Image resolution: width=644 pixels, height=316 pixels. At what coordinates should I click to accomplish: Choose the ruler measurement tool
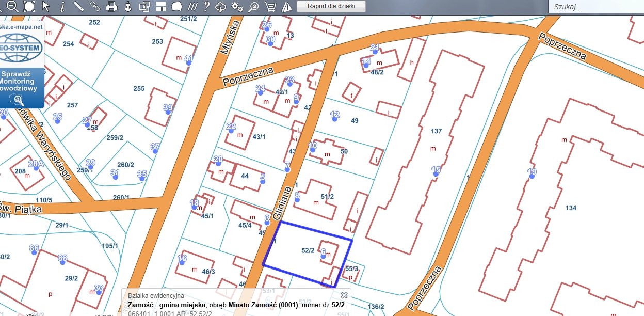(x=78, y=6)
